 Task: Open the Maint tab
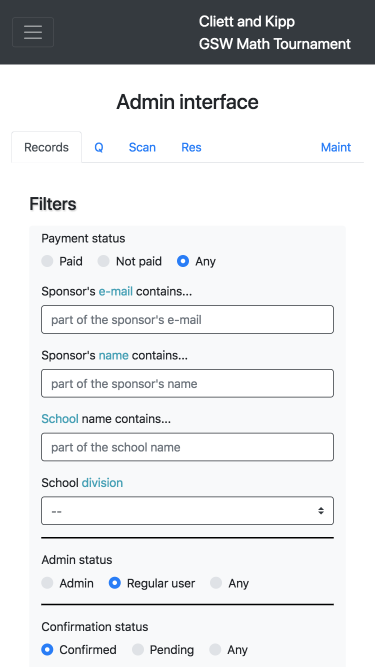point(336,147)
